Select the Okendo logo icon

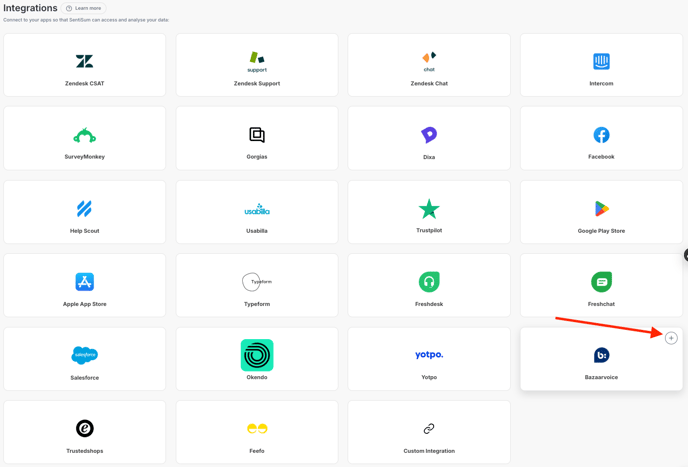257,355
